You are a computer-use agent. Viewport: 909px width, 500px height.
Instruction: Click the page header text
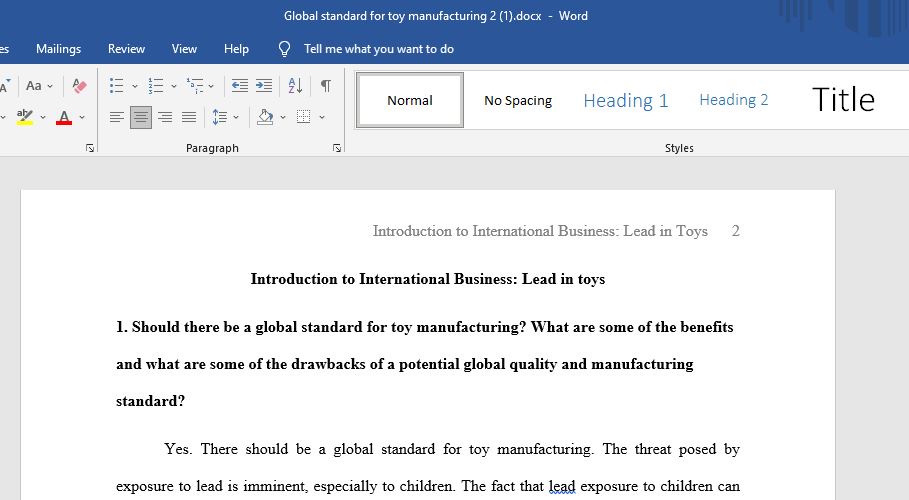540,231
